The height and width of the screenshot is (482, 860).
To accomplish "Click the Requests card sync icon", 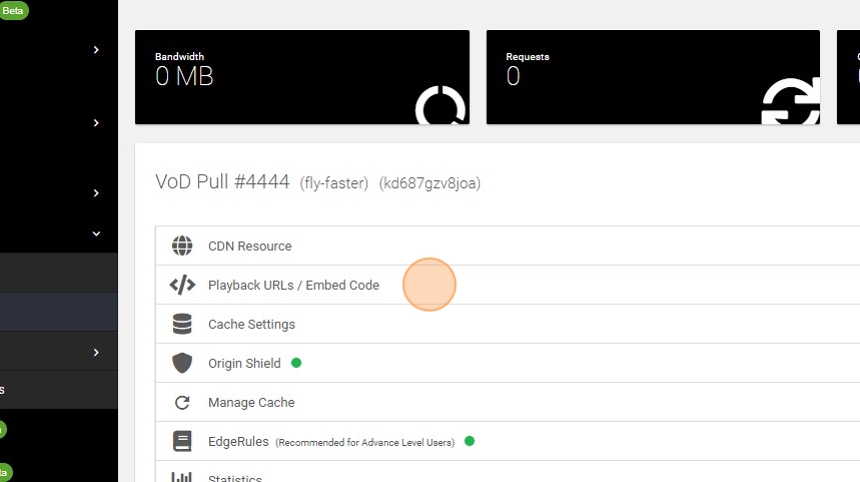I will (791, 101).
